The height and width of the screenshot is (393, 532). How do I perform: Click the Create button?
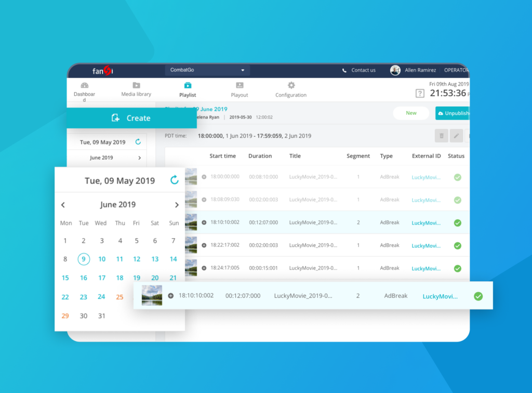[131, 118]
